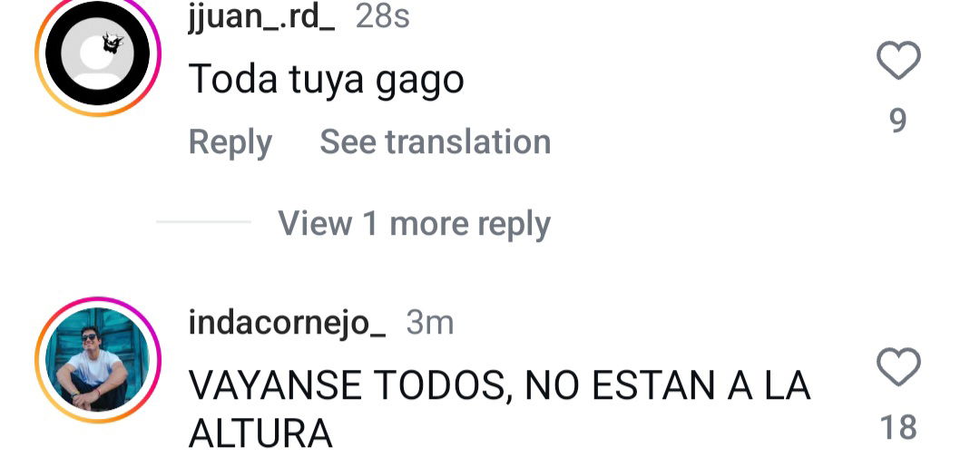This screenshot has width=980, height=457.
Task: Click the word 'ALTURA' in the comment
Action: click(x=260, y=434)
